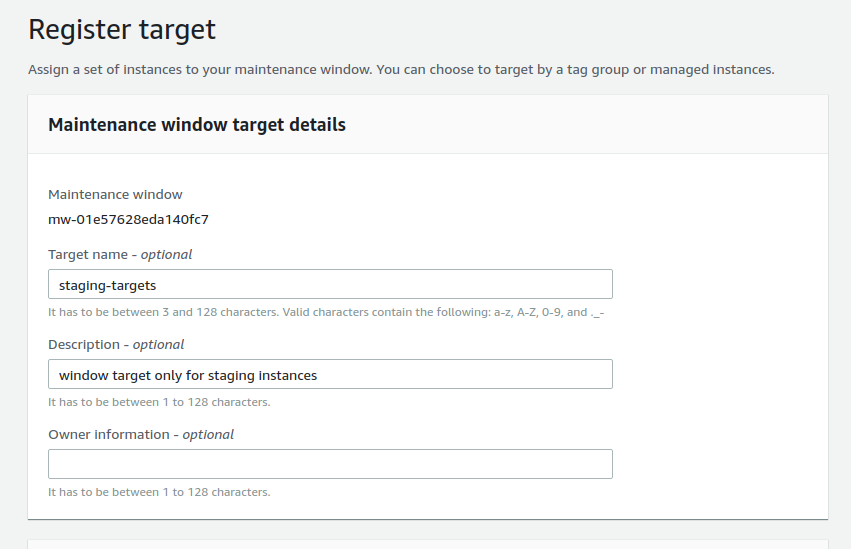This screenshot has height=549, width=851.
Task: Click the "Target name" field label
Action: pyautogui.click(x=86, y=255)
